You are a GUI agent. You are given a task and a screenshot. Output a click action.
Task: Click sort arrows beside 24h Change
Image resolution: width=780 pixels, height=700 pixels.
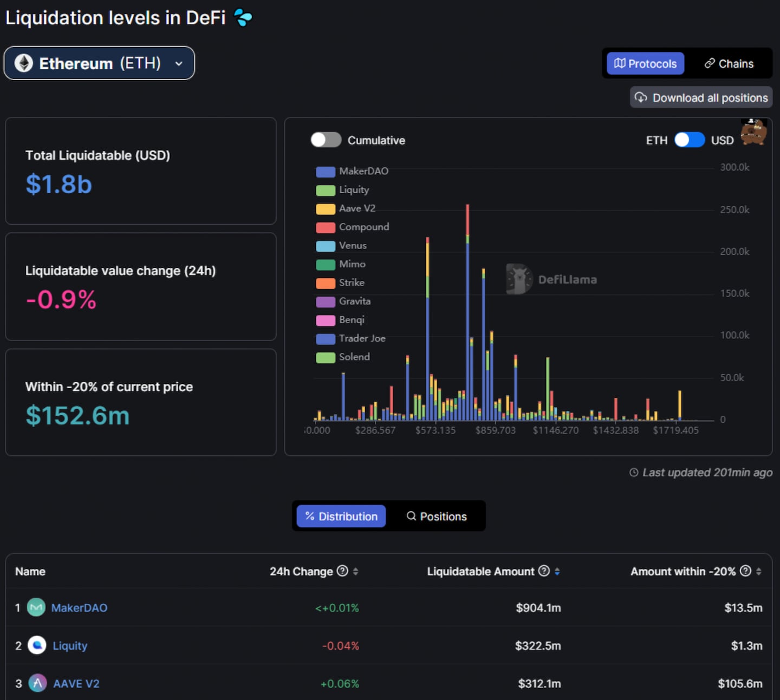pos(355,571)
